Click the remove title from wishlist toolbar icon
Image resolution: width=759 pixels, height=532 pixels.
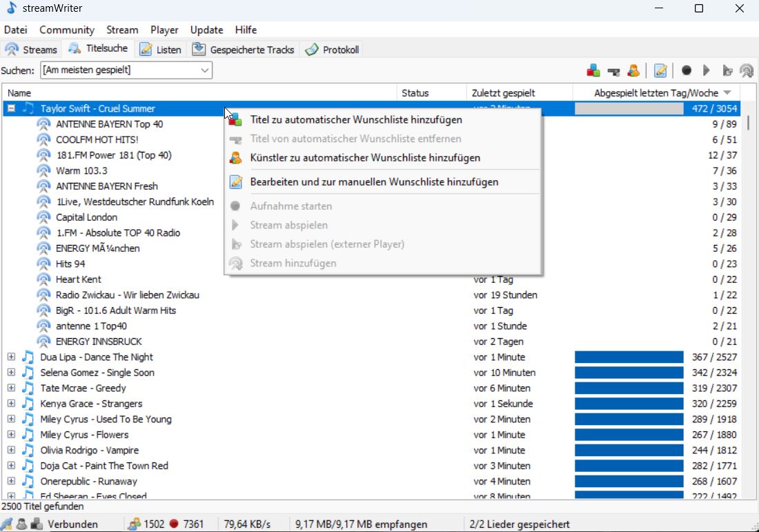point(613,70)
